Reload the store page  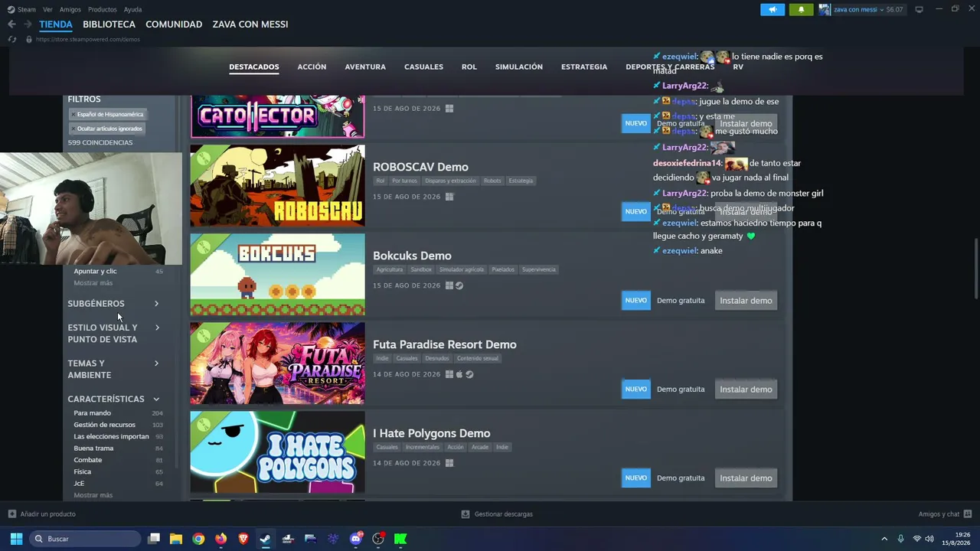point(12,39)
